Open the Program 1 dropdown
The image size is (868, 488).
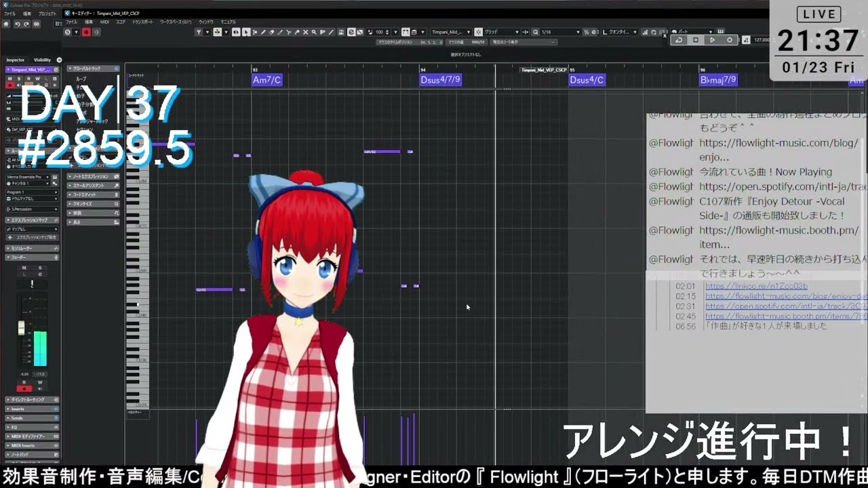click(x=32, y=192)
